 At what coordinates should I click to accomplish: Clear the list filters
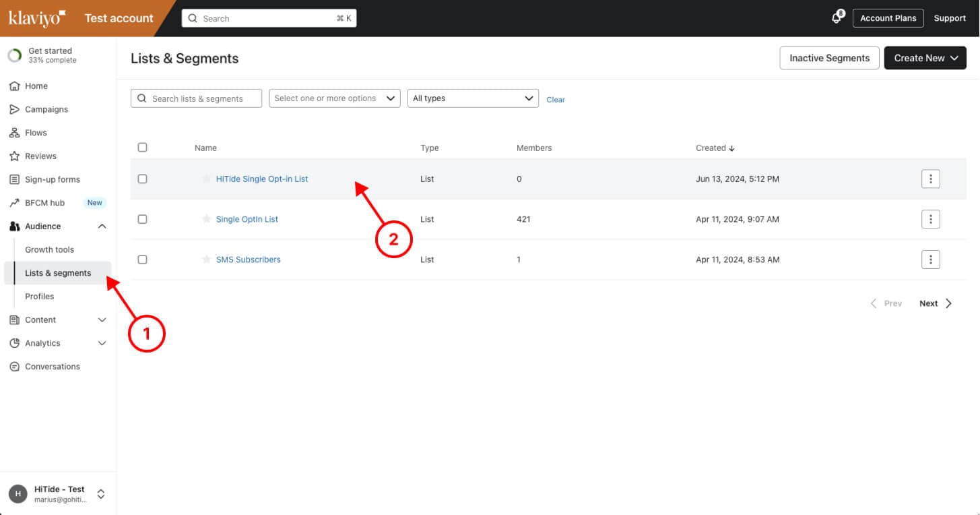coord(556,100)
